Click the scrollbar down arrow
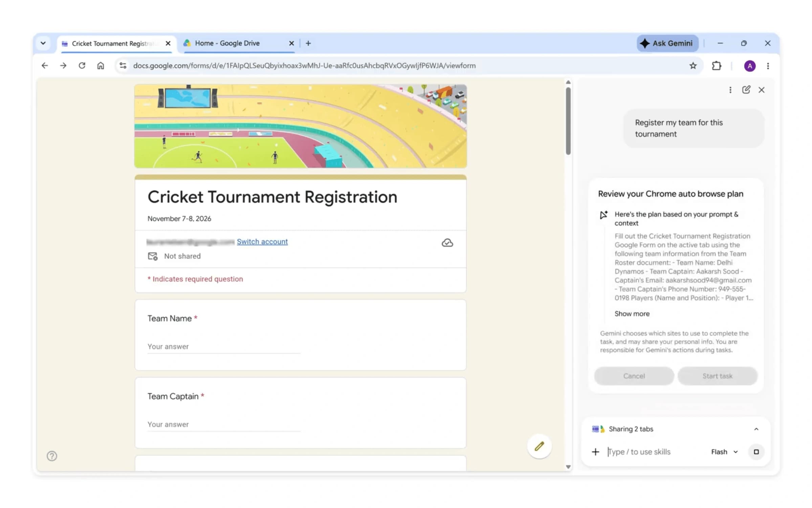The height and width of the screenshot is (508, 812). (x=568, y=467)
